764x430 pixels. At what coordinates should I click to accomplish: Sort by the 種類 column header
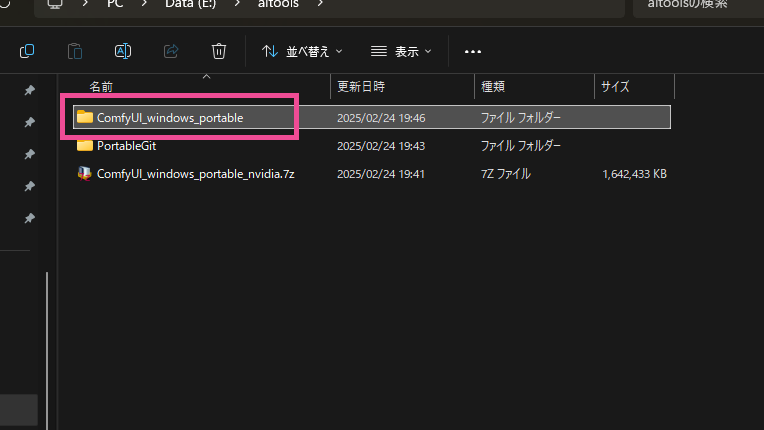pyautogui.click(x=493, y=87)
